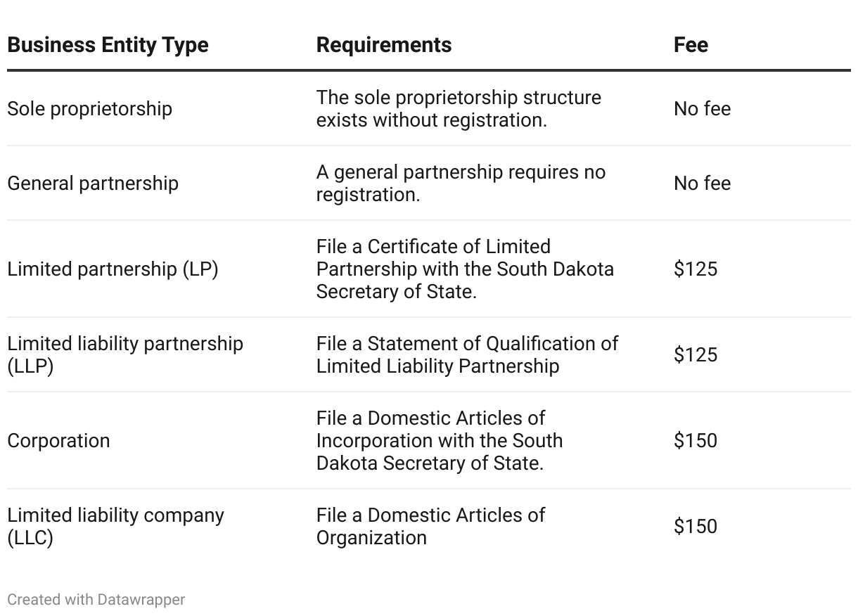Open the Created with Datawrapper link

coord(96,600)
